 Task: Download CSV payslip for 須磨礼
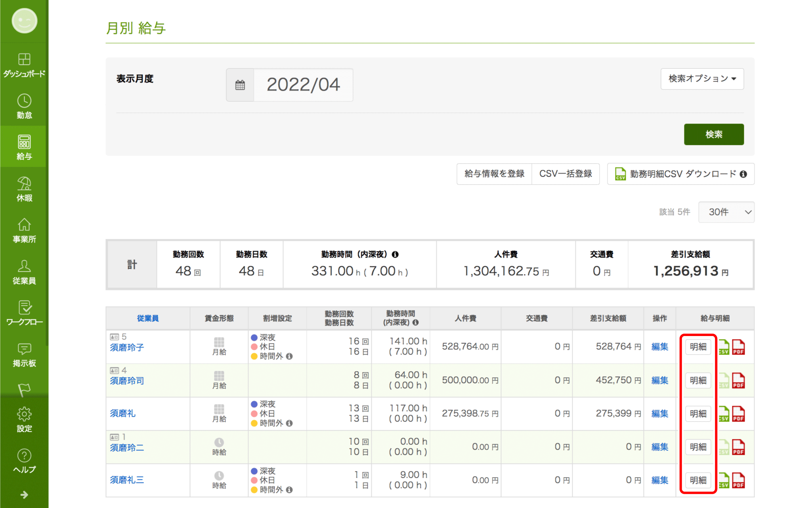724,414
